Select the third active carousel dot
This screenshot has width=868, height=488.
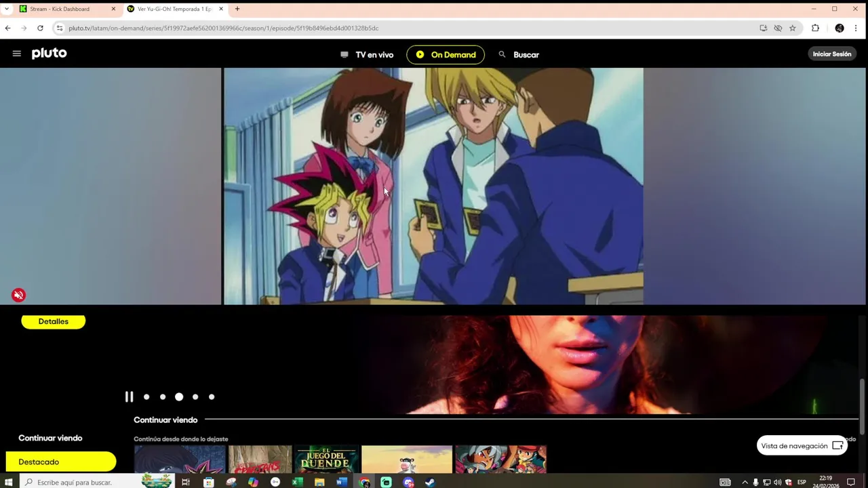(179, 397)
